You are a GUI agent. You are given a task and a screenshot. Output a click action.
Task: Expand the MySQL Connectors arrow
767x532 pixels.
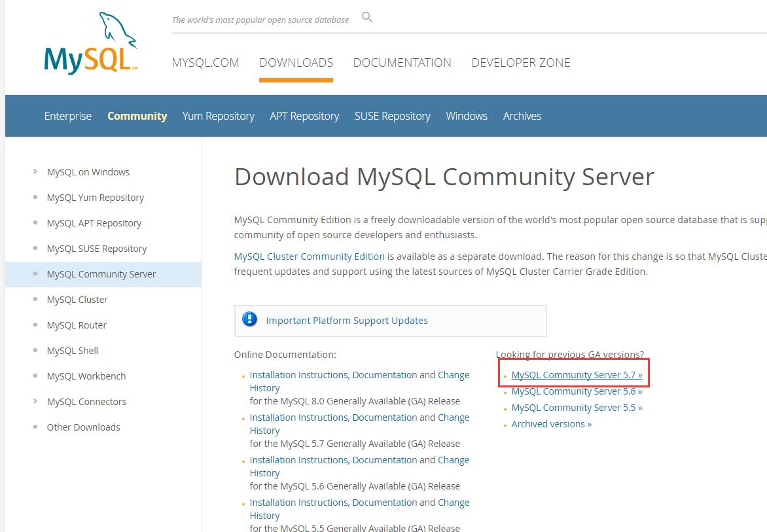[35, 401]
